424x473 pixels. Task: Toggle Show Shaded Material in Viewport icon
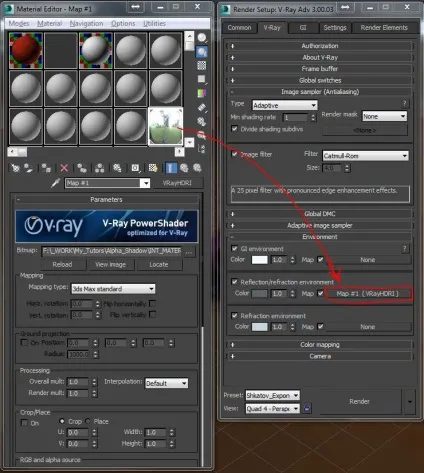pyautogui.click(x=153, y=168)
